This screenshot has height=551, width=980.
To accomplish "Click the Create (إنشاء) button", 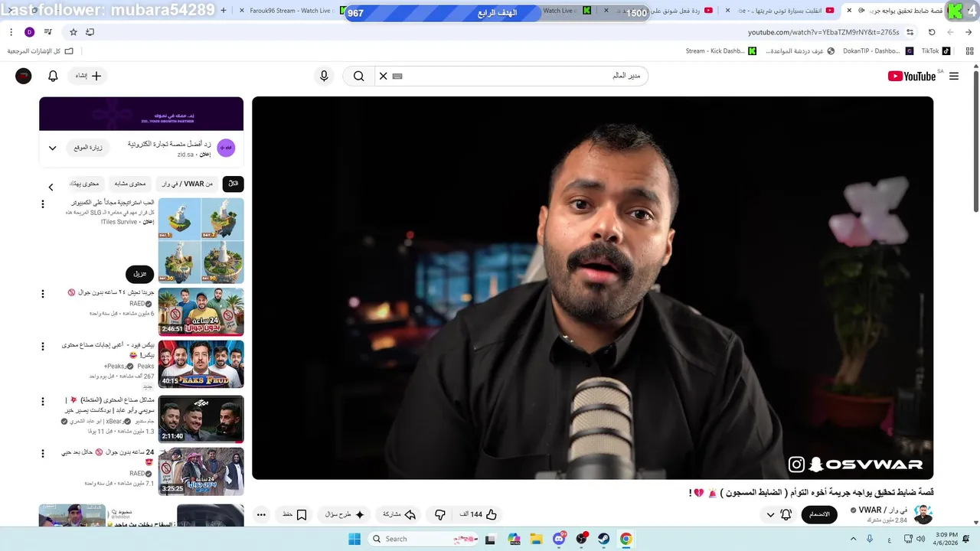I will [88, 76].
